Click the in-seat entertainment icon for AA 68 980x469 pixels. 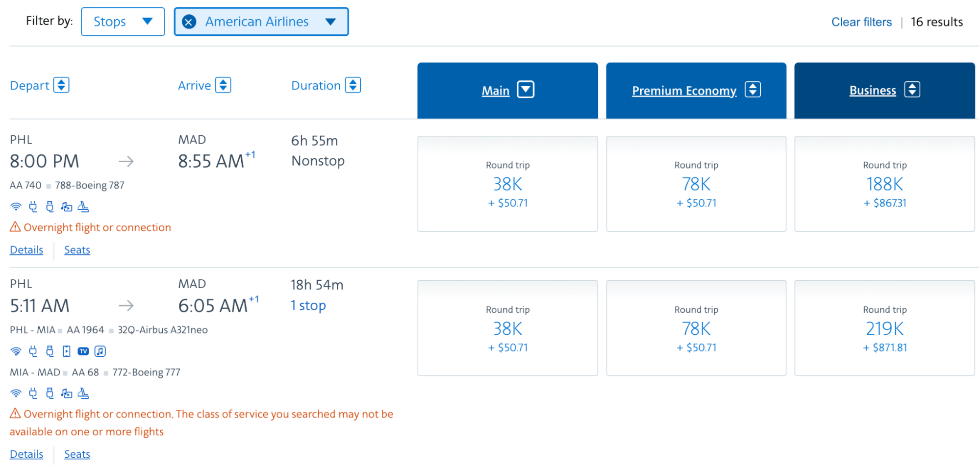click(67, 393)
